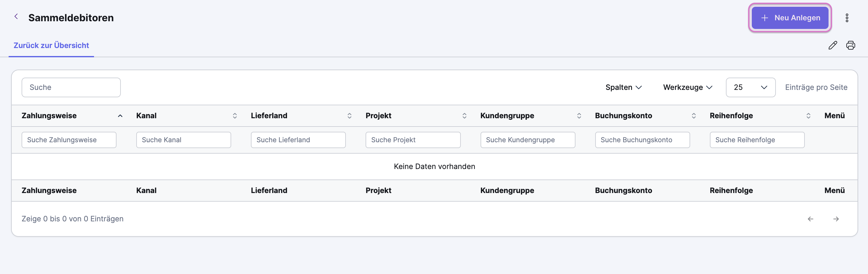The width and height of the screenshot is (868, 274).
Task: Open the Werkzeuge dropdown
Action: coord(688,87)
